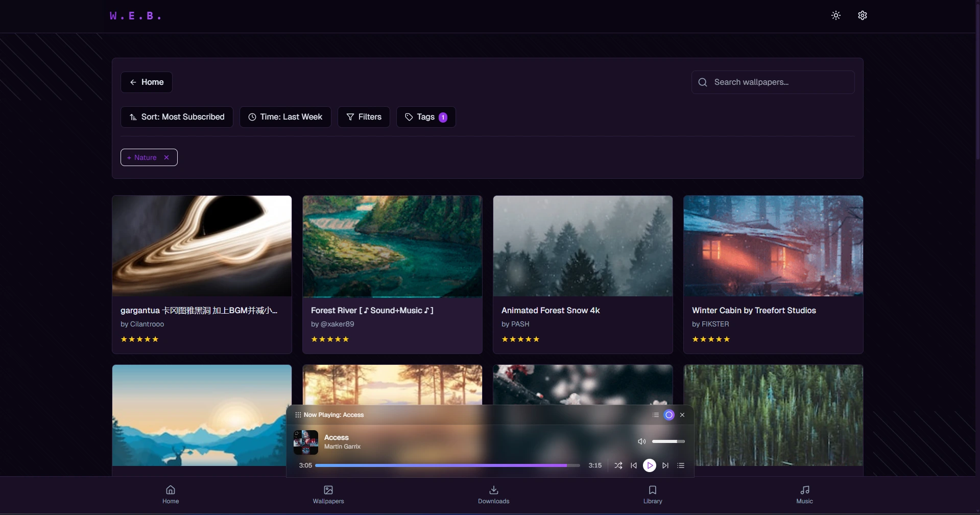The image size is (980, 515).
Task: Open the Music section icon
Action: (x=804, y=494)
